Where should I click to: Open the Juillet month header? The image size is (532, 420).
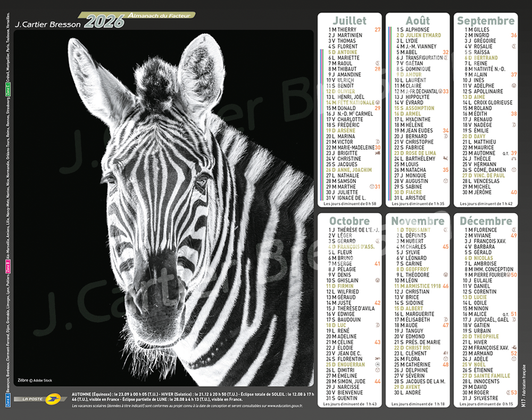[x=350, y=21]
